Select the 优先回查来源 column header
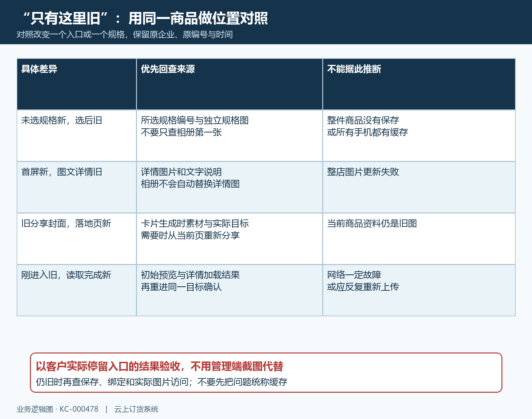The image size is (532, 419). pos(229,84)
